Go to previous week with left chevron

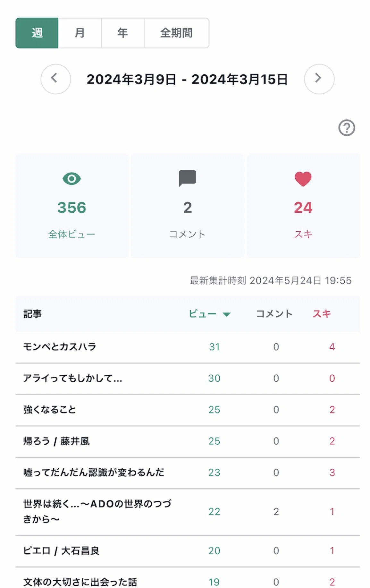point(56,79)
